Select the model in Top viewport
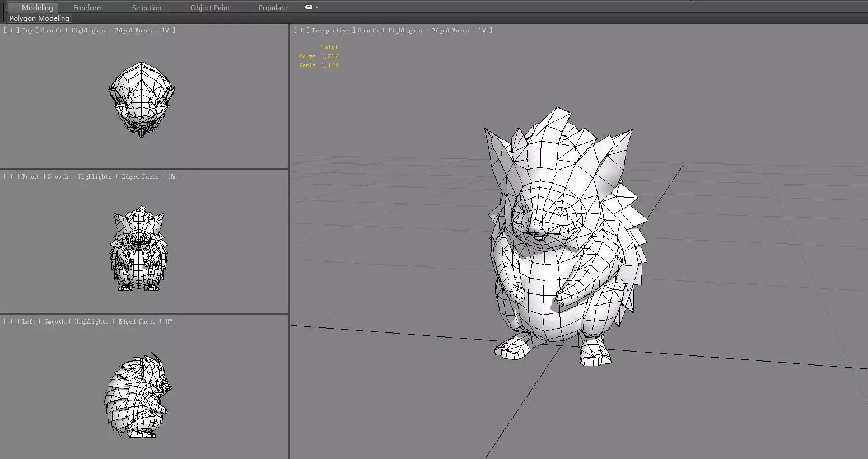The height and width of the screenshot is (459, 868). [x=141, y=101]
